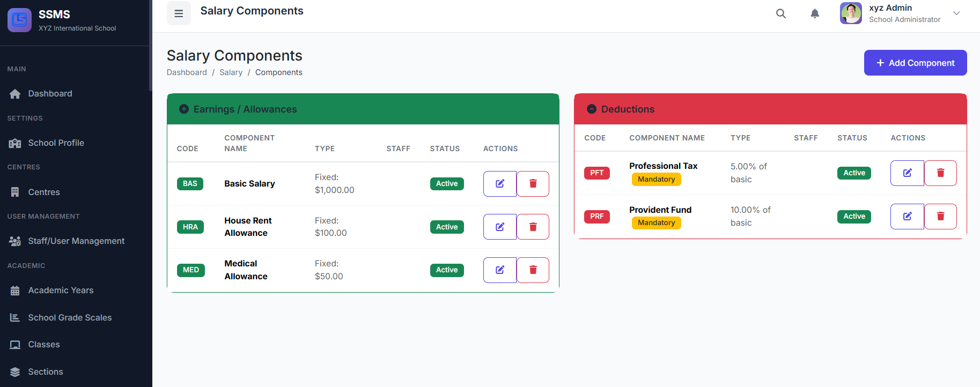Expand the xyz Admin profile dropdown
Screen dimensions: 980x387
(x=956, y=13)
